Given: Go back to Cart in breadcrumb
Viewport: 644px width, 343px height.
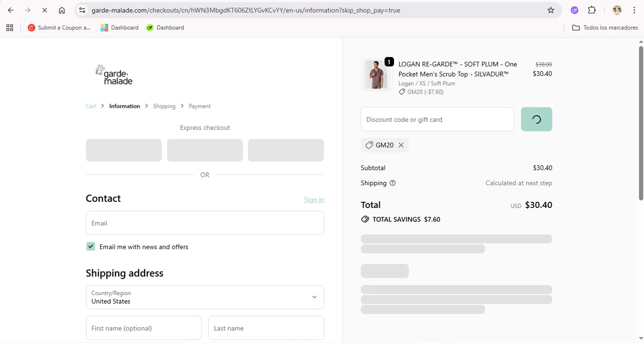Looking at the screenshot, I should [x=91, y=106].
